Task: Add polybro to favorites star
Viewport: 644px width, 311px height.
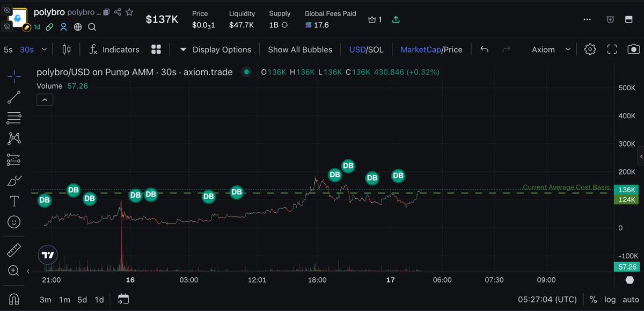Action: pyautogui.click(x=129, y=12)
